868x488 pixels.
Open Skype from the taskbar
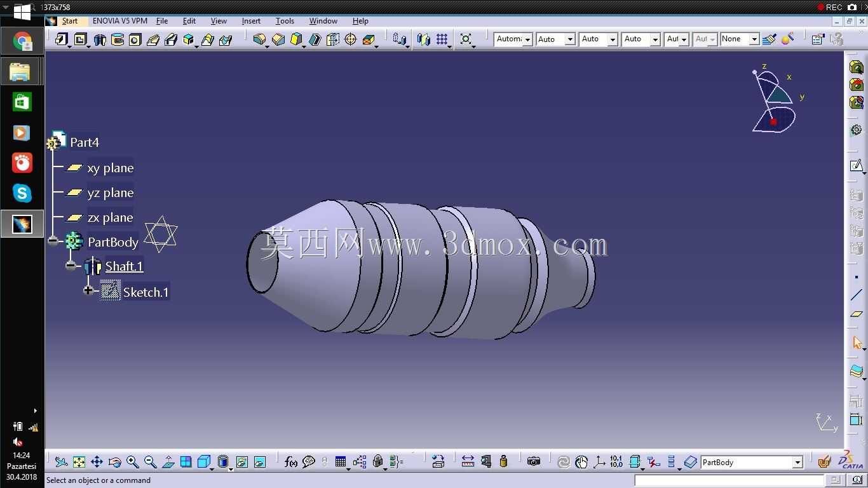pyautogui.click(x=22, y=193)
